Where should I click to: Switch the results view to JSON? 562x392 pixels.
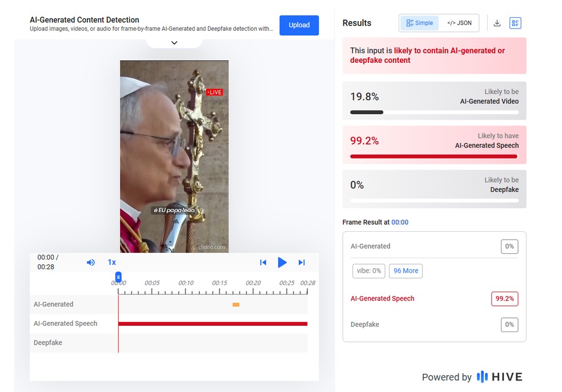(460, 23)
